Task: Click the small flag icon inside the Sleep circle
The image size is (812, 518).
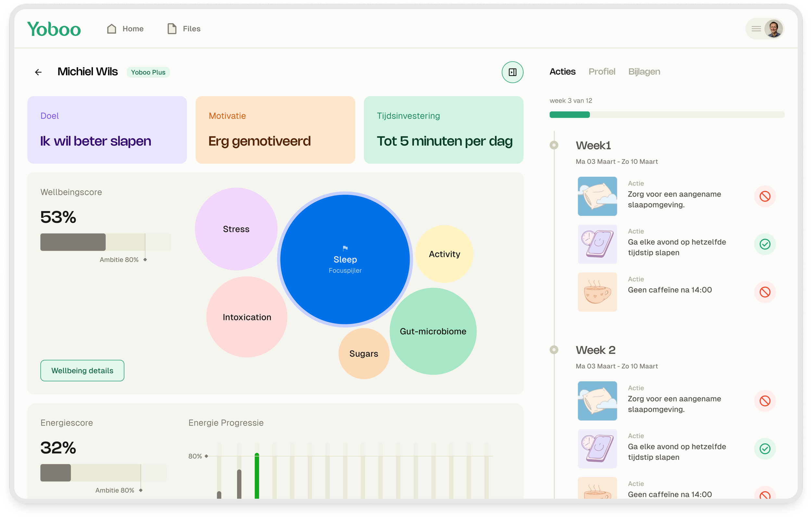Action: pos(345,248)
